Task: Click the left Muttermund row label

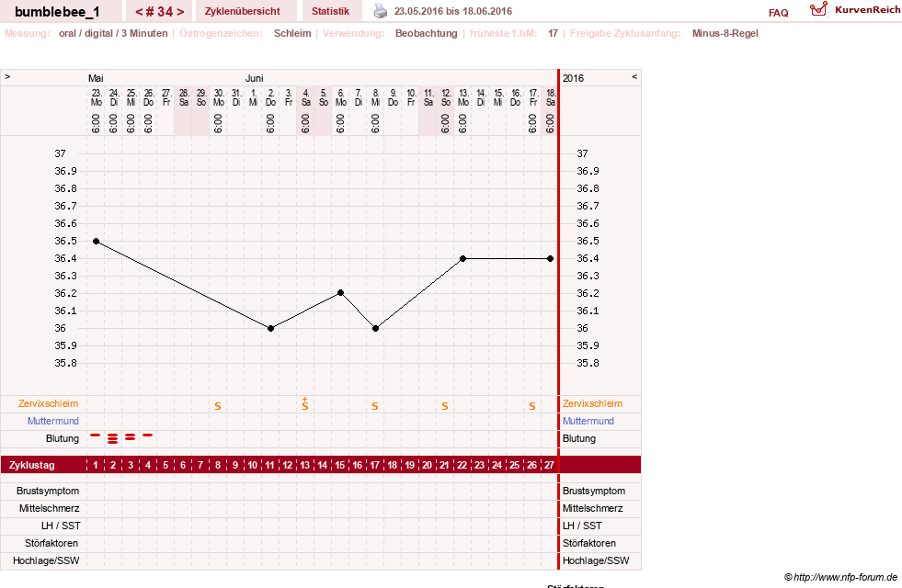Action: pyautogui.click(x=53, y=421)
